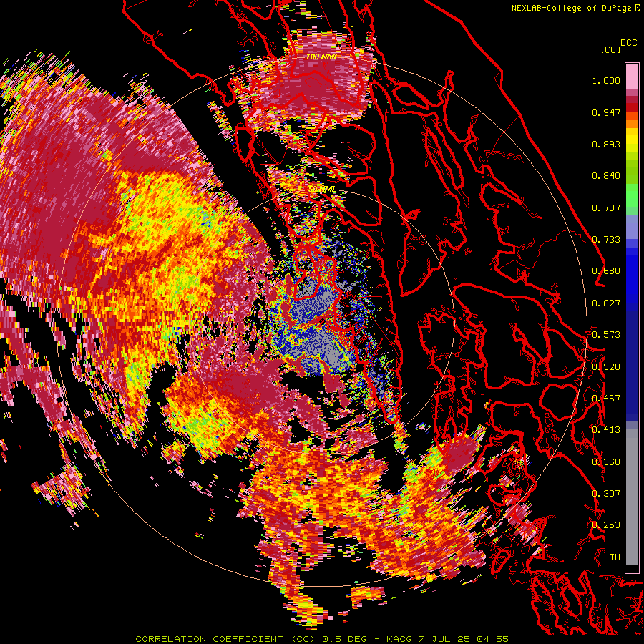Click the 1.000 value on the color scale
The width and height of the screenshot is (644, 644).
pos(606,80)
